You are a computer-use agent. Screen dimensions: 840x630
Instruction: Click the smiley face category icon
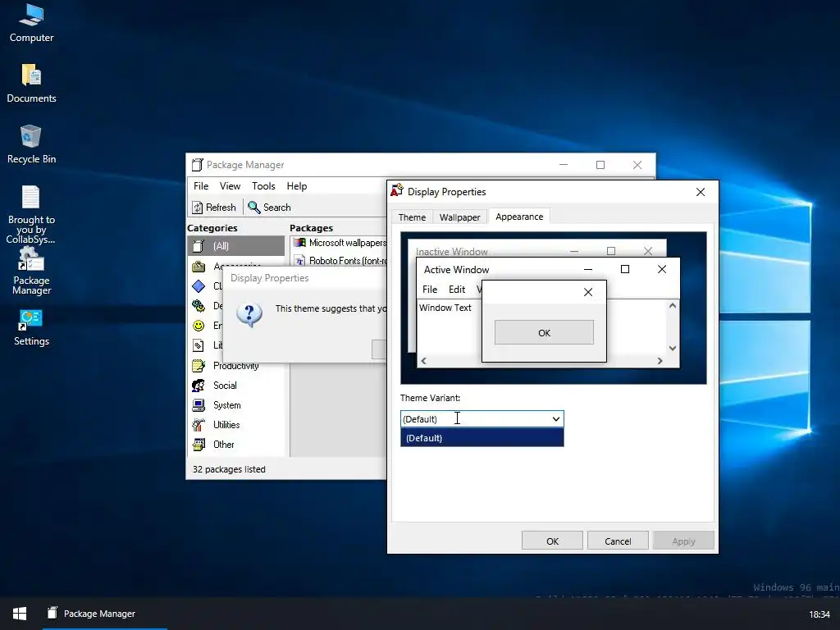pos(199,326)
